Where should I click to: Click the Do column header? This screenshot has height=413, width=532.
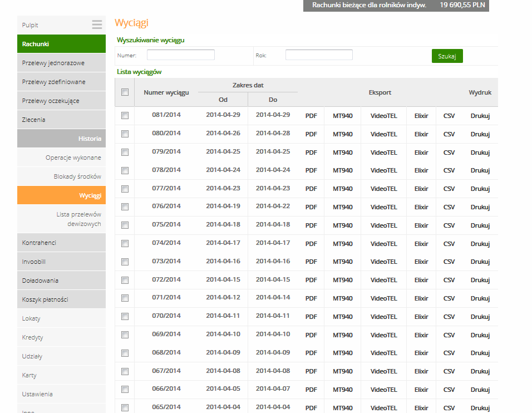(273, 100)
